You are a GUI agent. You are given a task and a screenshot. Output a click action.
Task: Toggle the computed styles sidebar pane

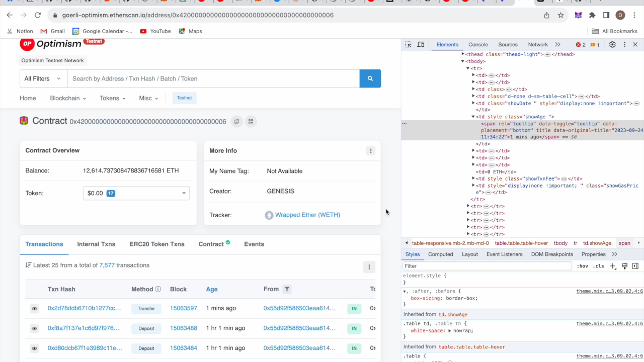(635, 266)
